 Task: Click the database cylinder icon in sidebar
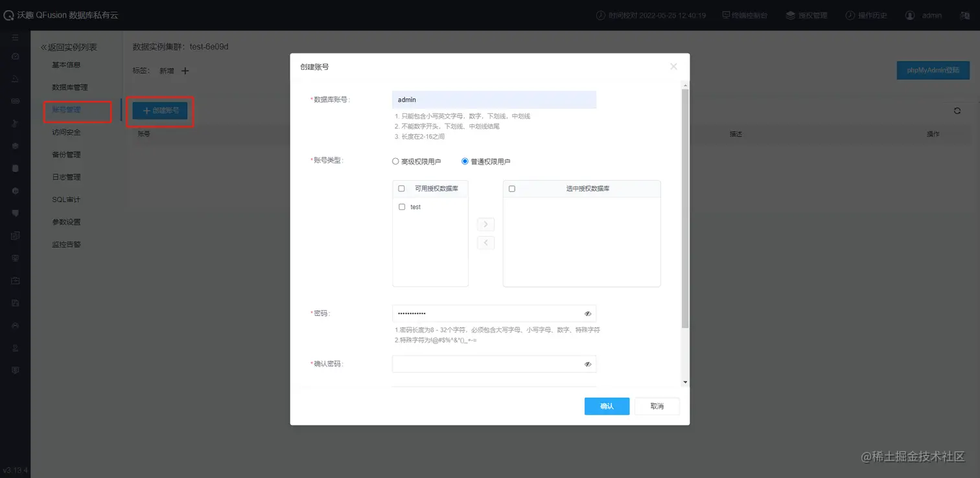(x=15, y=168)
